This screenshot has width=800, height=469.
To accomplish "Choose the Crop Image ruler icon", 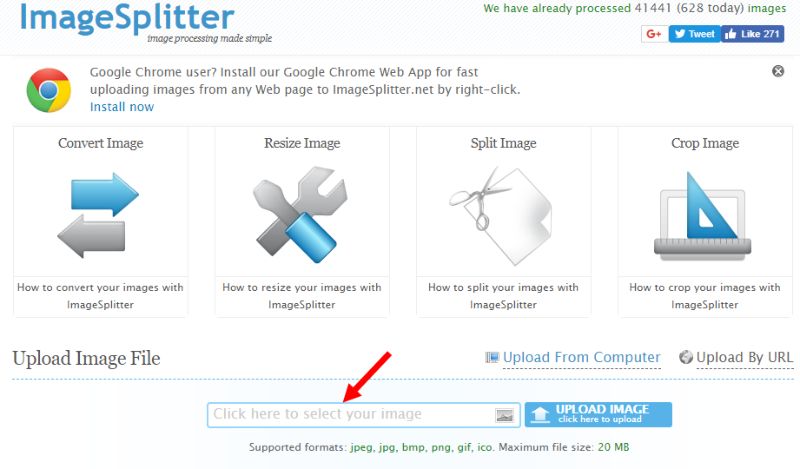I will point(703,215).
